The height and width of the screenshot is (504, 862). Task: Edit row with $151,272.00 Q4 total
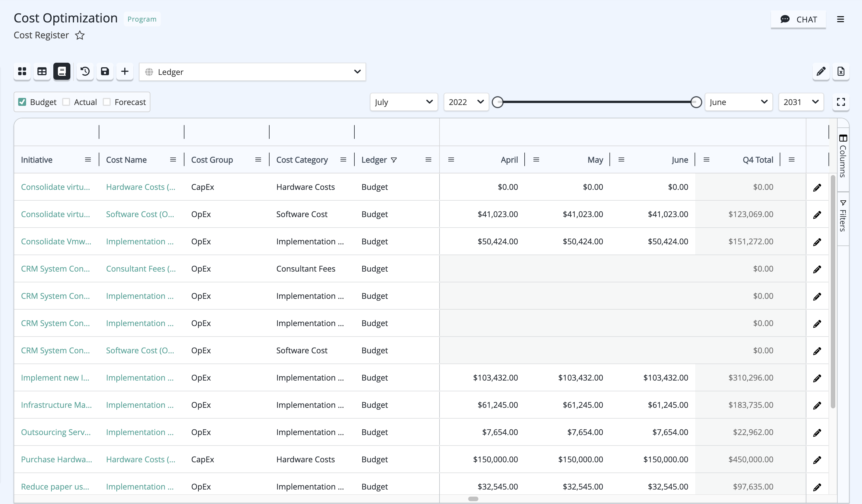tap(817, 242)
